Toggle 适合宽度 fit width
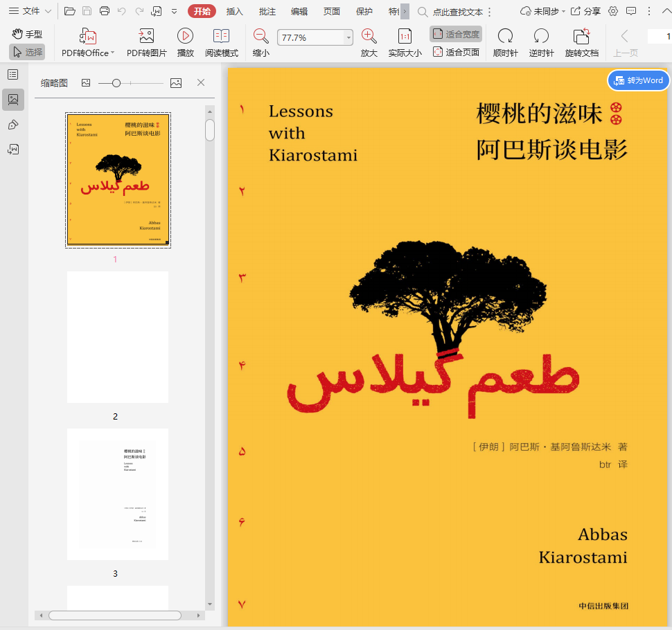Screen dimensions: 672x630 point(456,34)
